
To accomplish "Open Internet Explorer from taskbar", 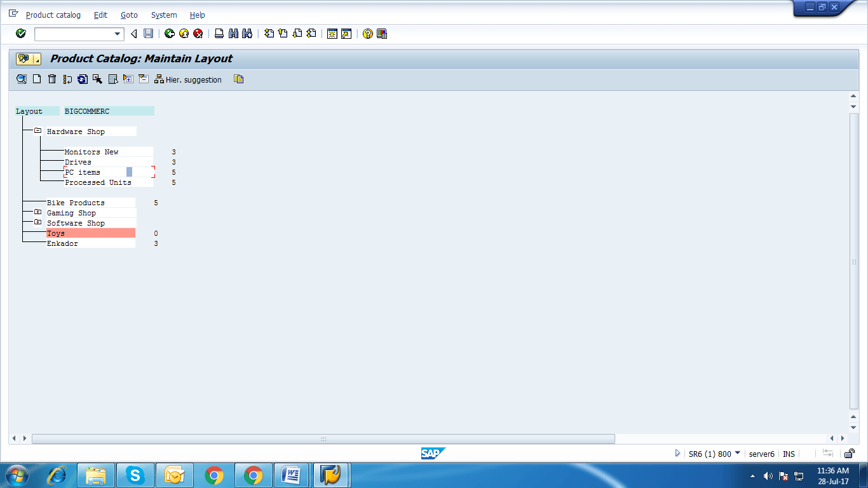I will 57,475.
